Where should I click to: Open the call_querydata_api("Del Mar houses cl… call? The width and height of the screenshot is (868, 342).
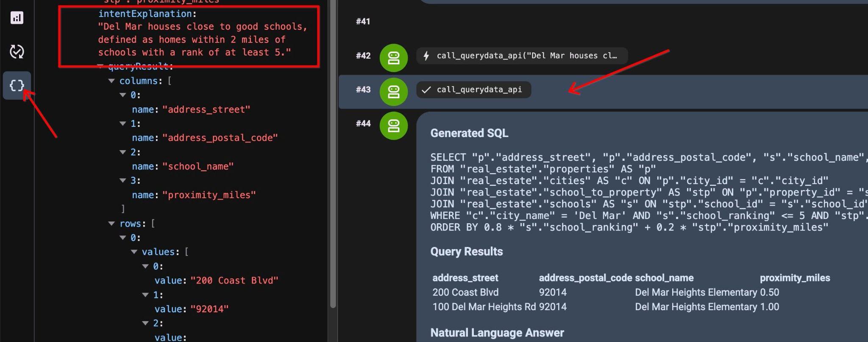pyautogui.click(x=522, y=56)
